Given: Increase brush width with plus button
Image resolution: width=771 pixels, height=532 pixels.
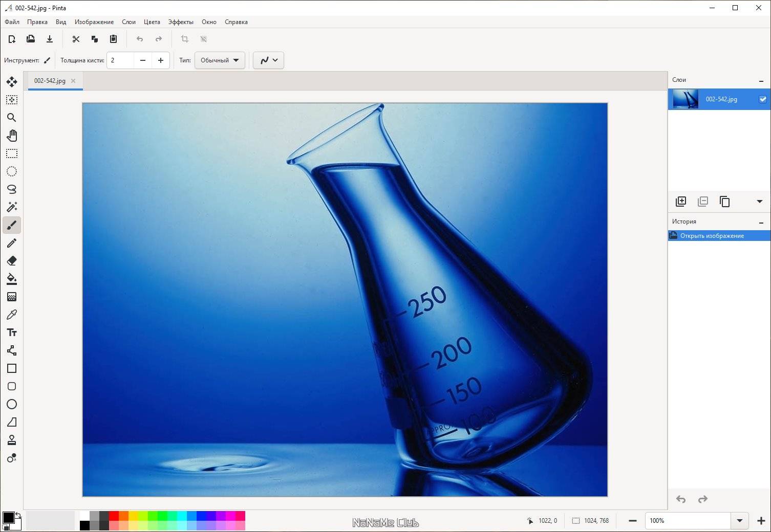Looking at the screenshot, I should tap(161, 60).
